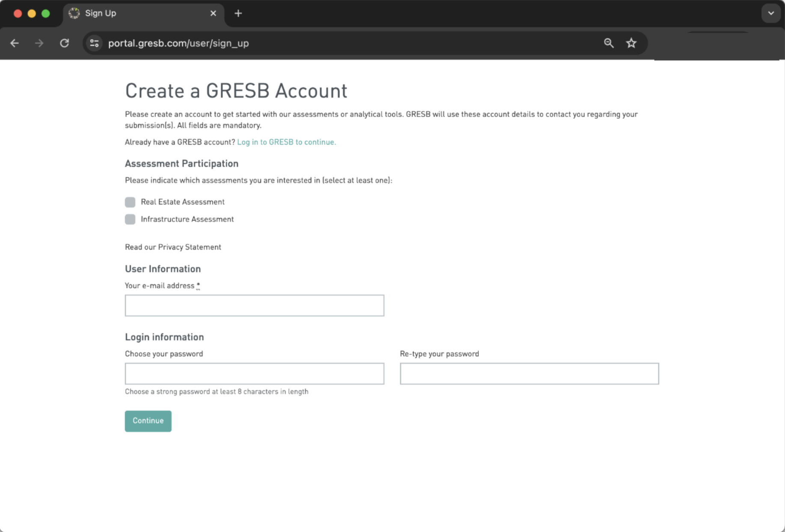Focus the e-mail address input field
The height and width of the screenshot is (532, 785).
[254, 305]
